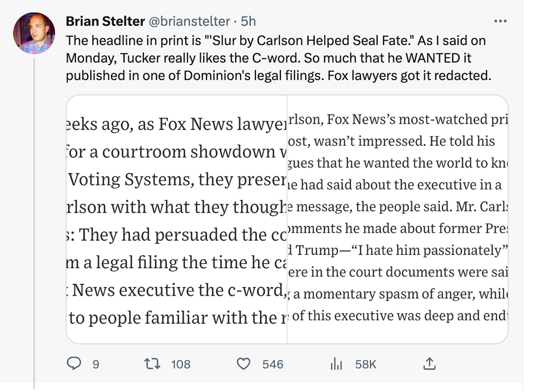Image resolution: width=541 pixels, height=392 pixels.
Task: Click the like count 546
Action: tap(273, 364)
